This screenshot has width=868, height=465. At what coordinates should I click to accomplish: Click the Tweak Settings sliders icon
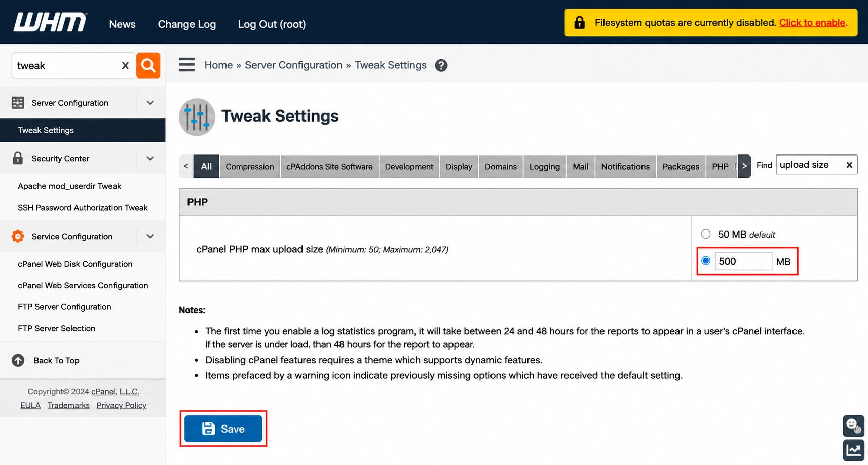pyautogui.click(x=197, y=117)
